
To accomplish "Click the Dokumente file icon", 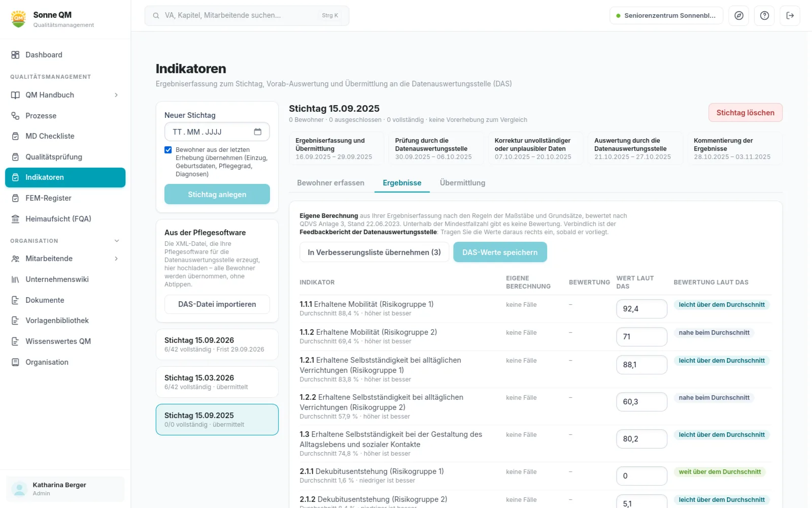I will tap(15, 300).
